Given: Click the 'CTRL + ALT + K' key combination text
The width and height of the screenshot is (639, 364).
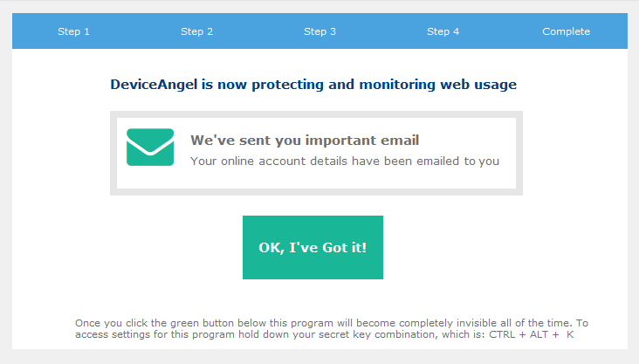Looking at the screenshot, I should 532,334.
